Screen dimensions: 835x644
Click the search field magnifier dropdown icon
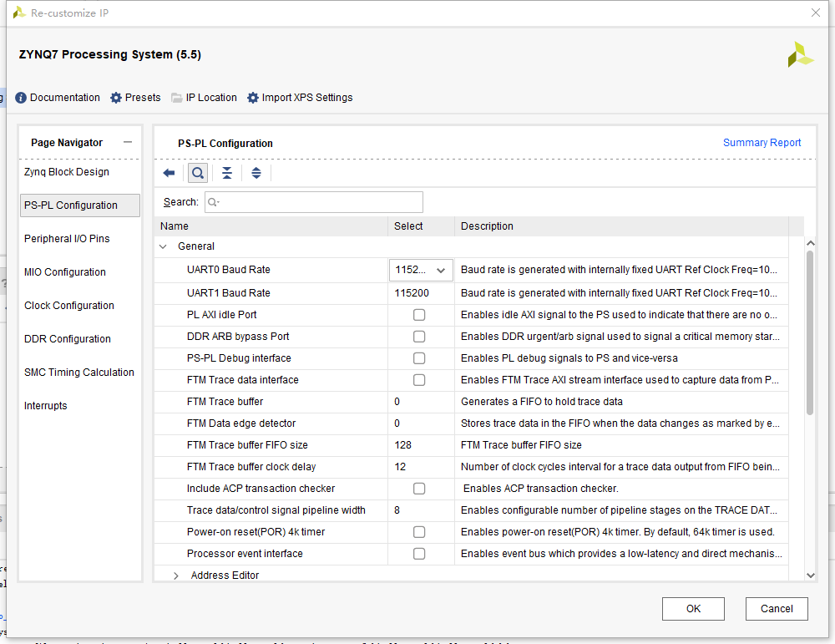coord(213,202)
